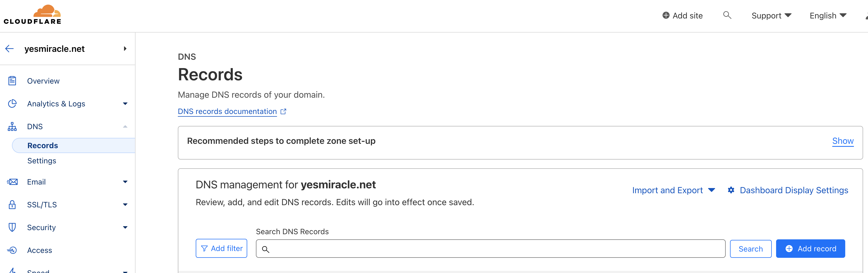Screen dimensions: 868x273
Task: Open the Support dropdown menu
Action: point(771,15)
